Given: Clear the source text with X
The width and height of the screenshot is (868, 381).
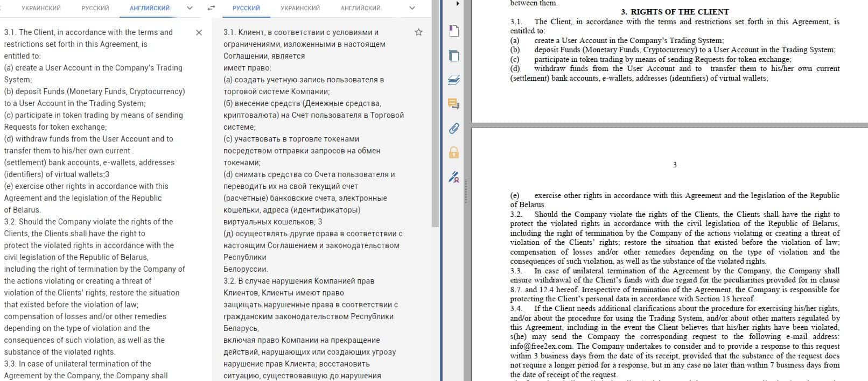Looking at the screenshot, I should click(199, 33).
